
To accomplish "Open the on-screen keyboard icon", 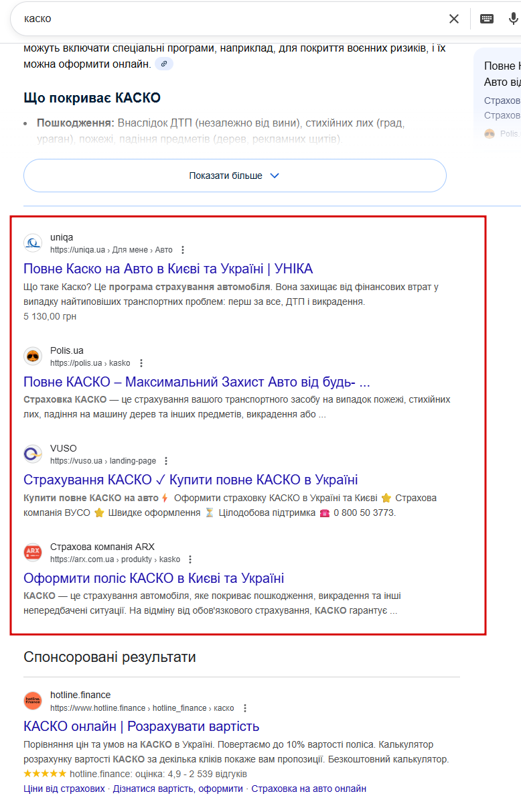I will pos(487,19).
